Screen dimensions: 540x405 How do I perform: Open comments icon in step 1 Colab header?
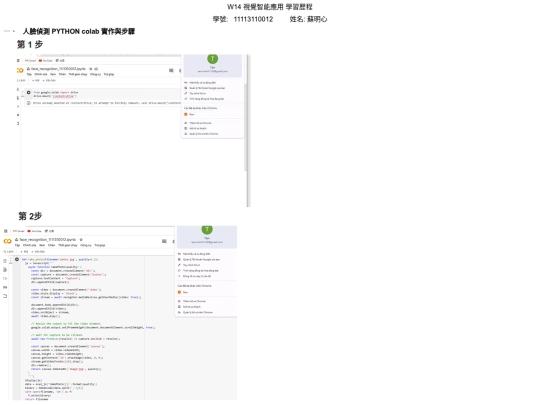coord(171,71)
